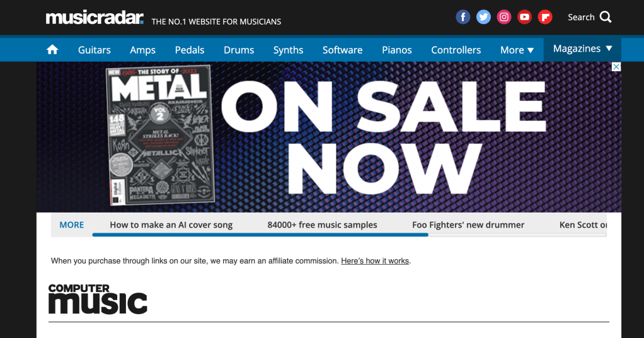Screen dimensions: 644x338
Task: Click the Story of Metal magazine cover
Action: 161,136
